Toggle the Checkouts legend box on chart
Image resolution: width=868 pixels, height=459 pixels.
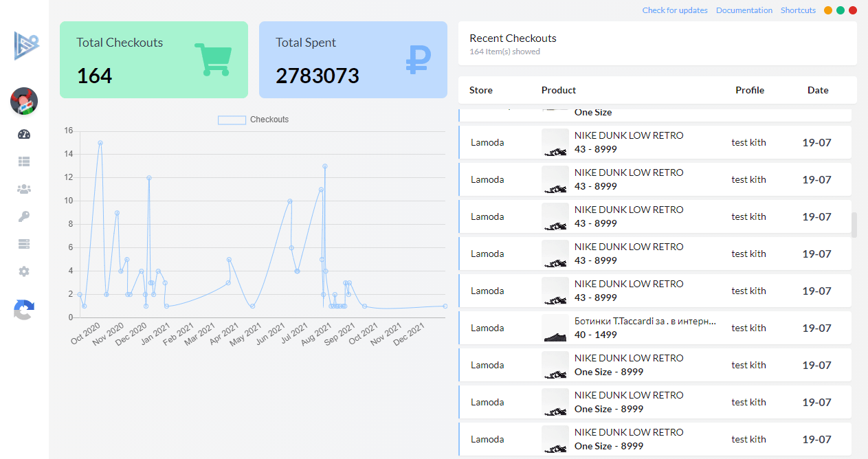(232, 120)
